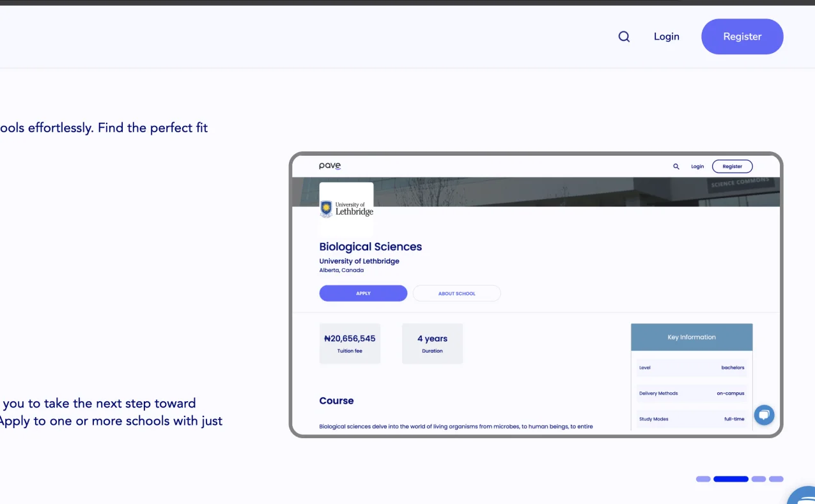Click the pave logo inside the preview
Image resolution: width=815 pixels, height=504 pixels.
(330, 166)
